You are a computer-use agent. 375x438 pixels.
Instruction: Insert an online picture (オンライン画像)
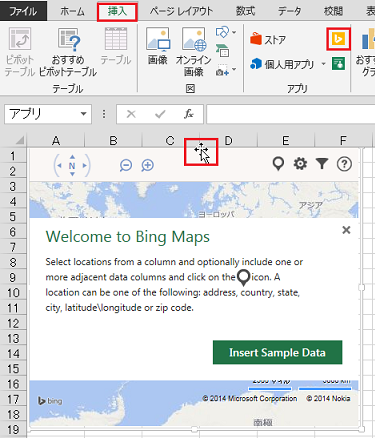[x=193, y=52]
